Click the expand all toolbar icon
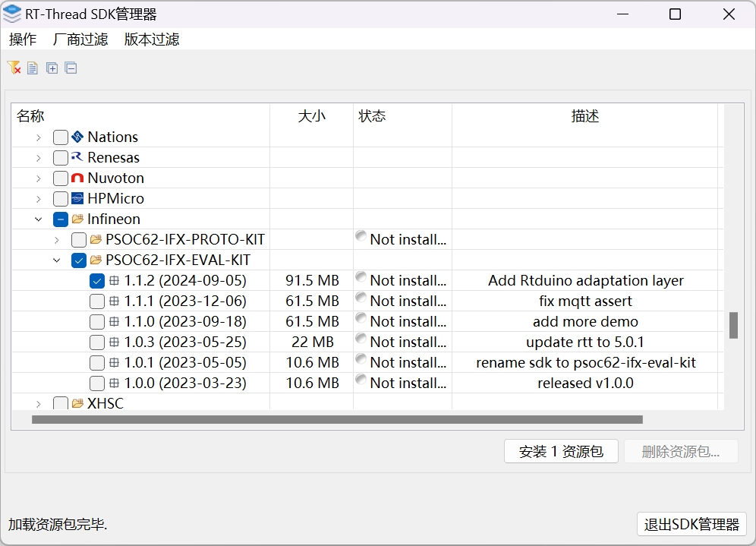 click(x=52, y=68)
